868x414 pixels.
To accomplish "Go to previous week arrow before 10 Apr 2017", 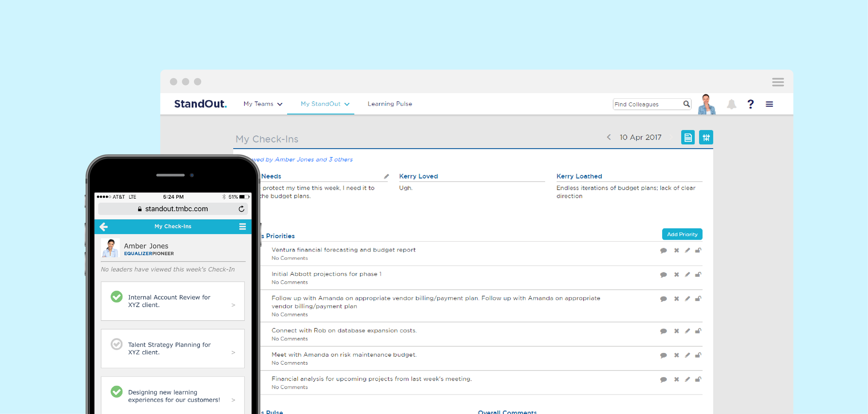I will [609, 137].
